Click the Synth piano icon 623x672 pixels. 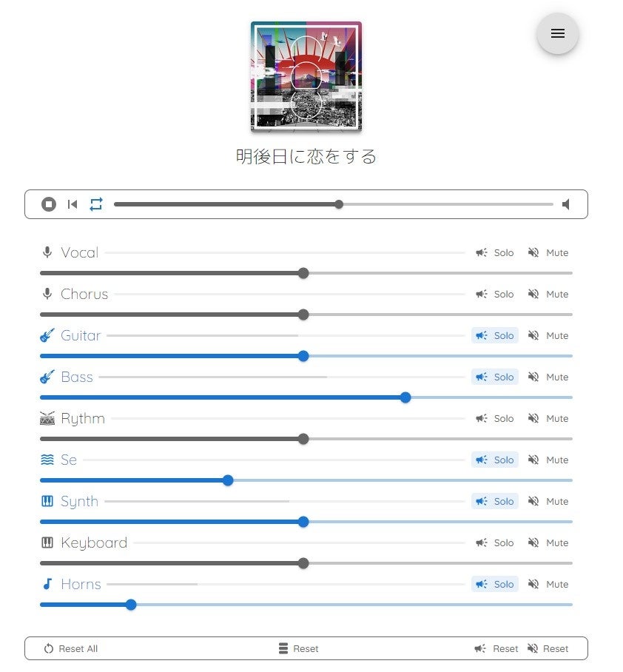click(x=47, y=501)
